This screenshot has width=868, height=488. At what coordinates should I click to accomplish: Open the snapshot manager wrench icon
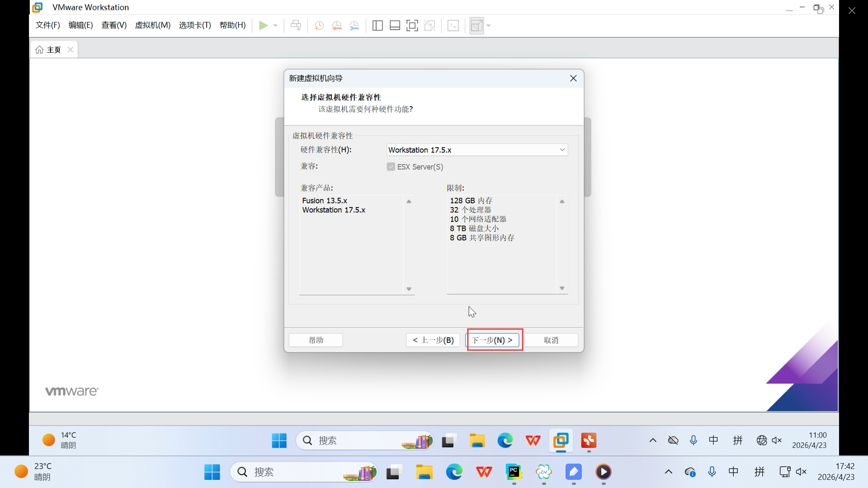click(354, 26)
